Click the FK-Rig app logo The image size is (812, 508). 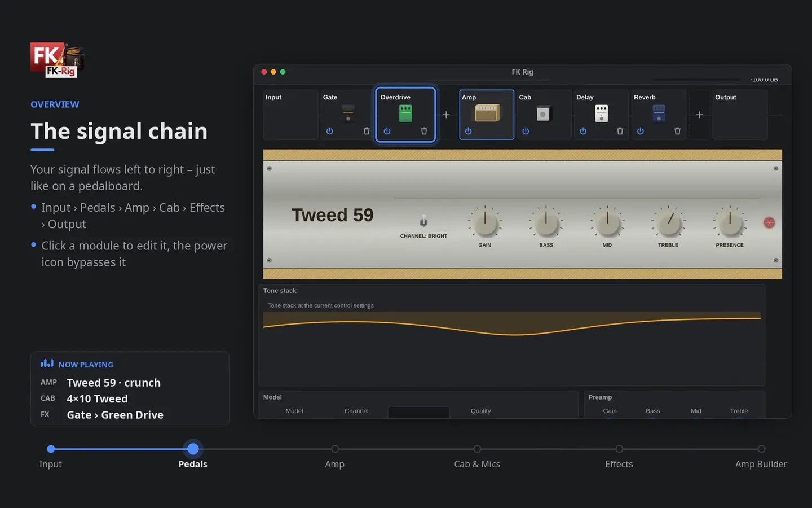57,59
